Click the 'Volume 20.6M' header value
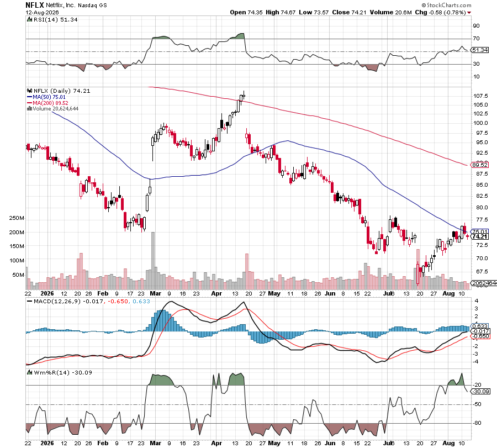 pyautogui.click(x=390, y=12)
